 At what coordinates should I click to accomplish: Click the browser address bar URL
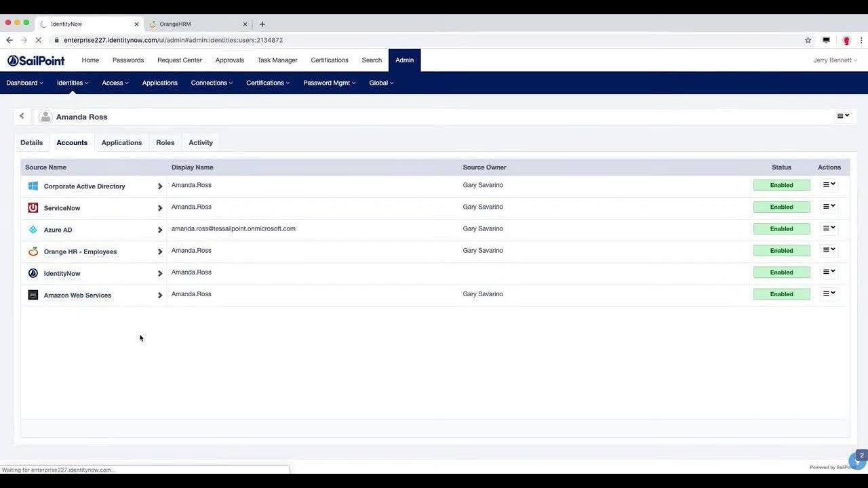coord(173,40)
